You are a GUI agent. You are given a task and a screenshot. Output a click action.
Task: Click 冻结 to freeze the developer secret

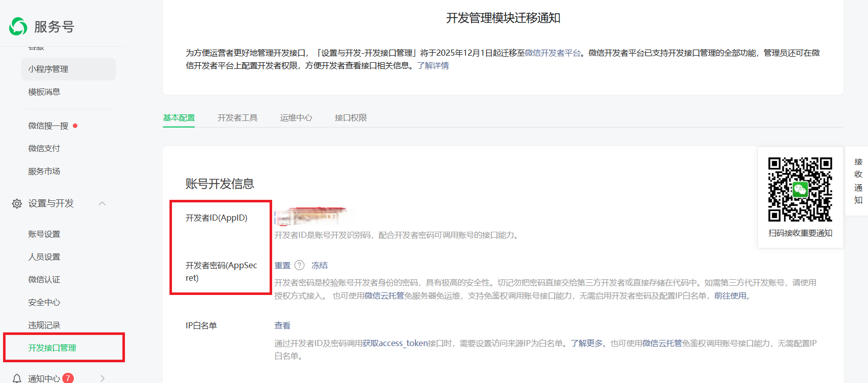click(x=319, y=265)
